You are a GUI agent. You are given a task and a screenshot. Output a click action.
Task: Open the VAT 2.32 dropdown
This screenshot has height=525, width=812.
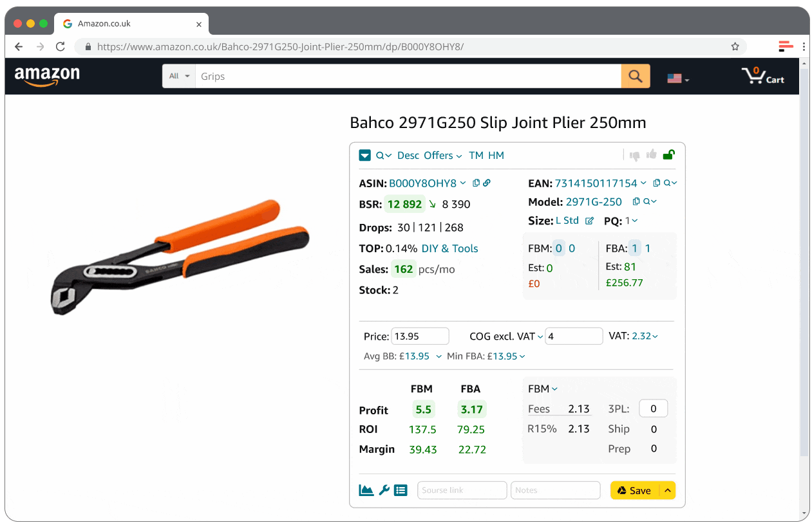[645, 336]
